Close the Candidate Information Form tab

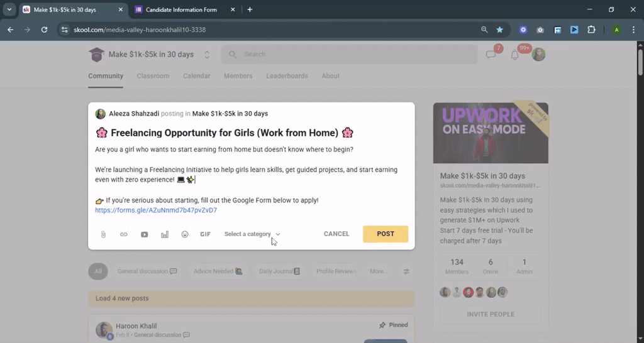point(233,9)
